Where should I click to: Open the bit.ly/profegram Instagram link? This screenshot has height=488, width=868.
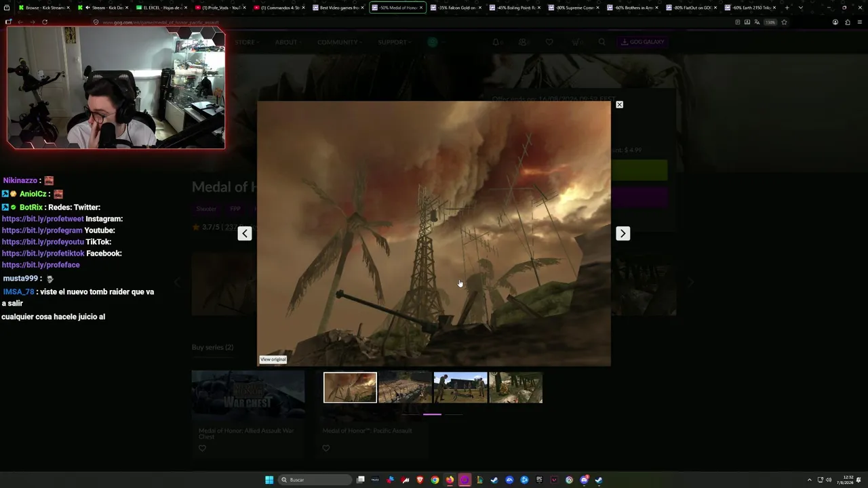tap(42, 230)
